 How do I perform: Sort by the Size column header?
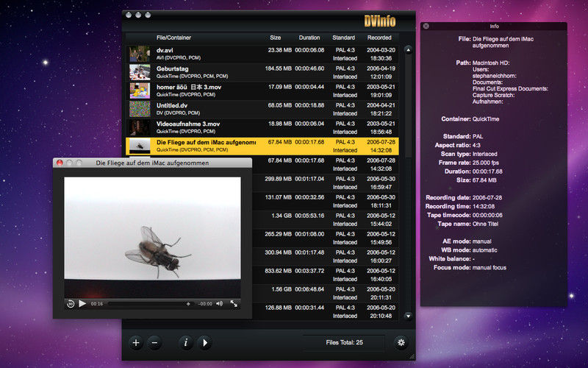pyautogui.click(x=275, y=38)
